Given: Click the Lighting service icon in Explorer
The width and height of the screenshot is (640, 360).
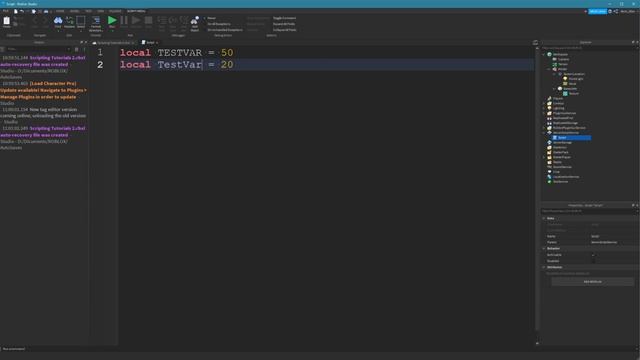Looking at the screenshot, I should [x=549, y=108].
